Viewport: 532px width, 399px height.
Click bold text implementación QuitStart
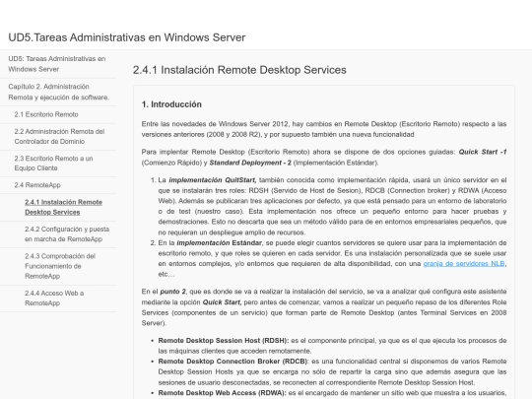[x=213, y=180]
